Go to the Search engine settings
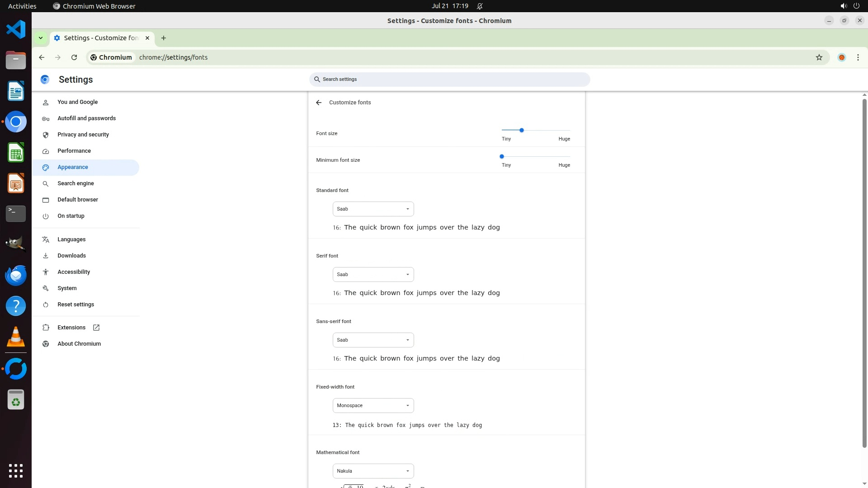Screen dimensions: 868x488 point(75,183)
